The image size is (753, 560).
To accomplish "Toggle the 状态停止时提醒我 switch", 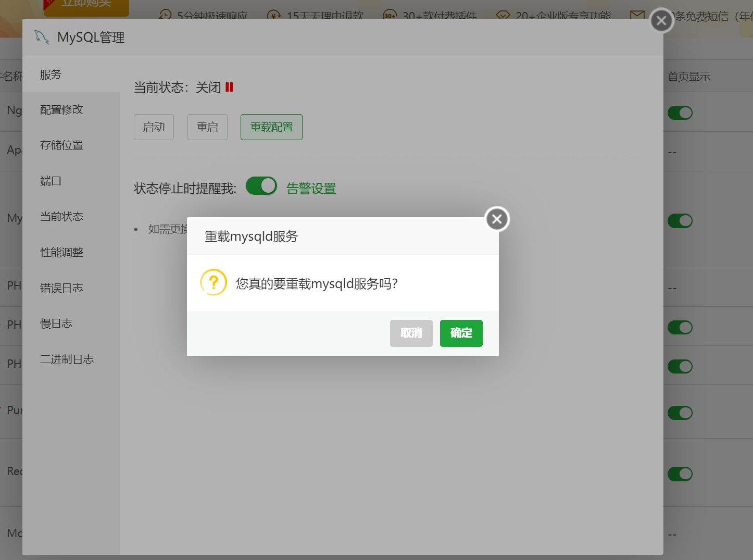I will click(x=261, y=186).
